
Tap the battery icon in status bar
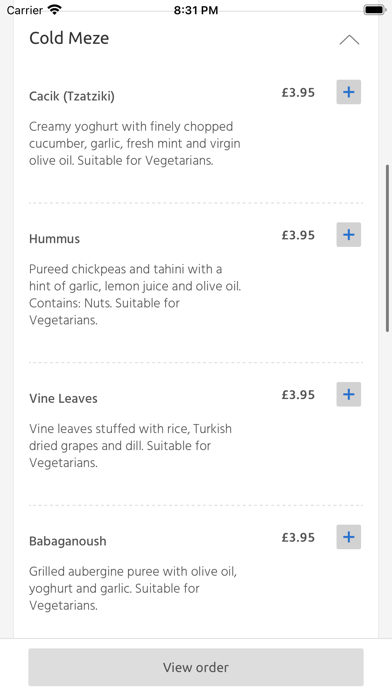tap(375, 9)
